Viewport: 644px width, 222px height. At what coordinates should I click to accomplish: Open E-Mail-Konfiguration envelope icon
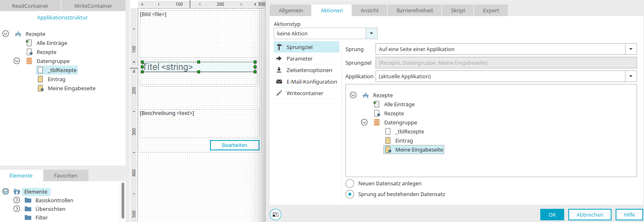pos(279,82)
